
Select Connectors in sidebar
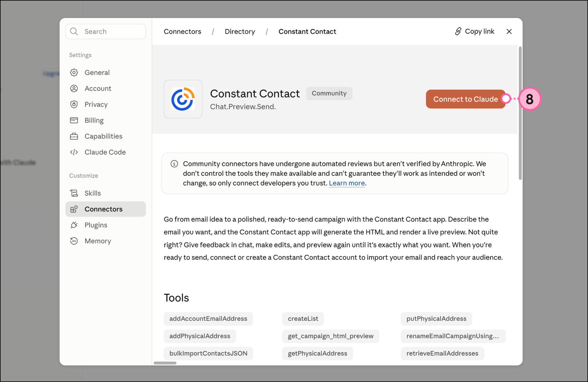click(106, 209)
